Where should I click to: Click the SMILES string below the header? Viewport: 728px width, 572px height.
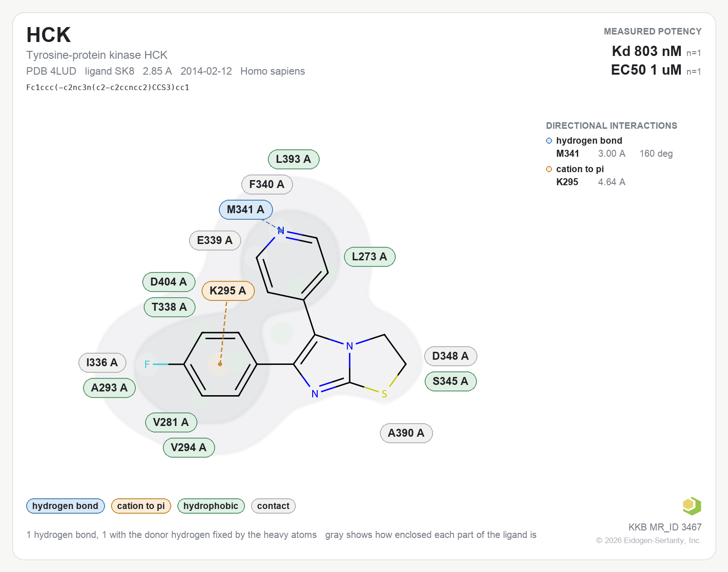(108, 87)
